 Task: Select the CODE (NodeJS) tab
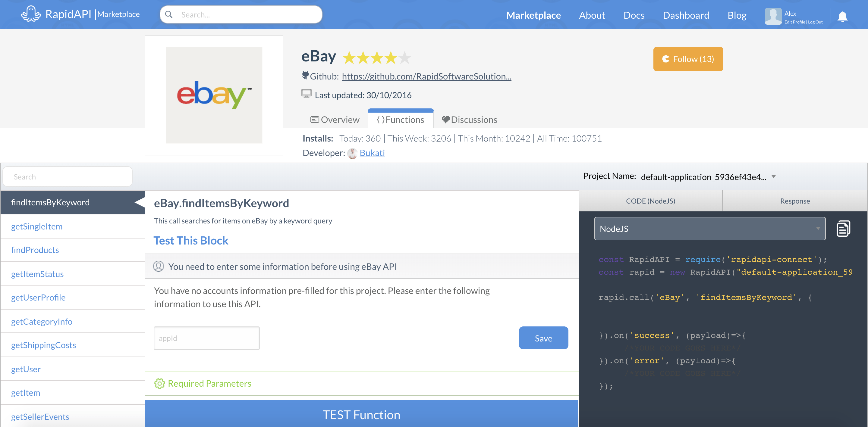tap(650, 201)
